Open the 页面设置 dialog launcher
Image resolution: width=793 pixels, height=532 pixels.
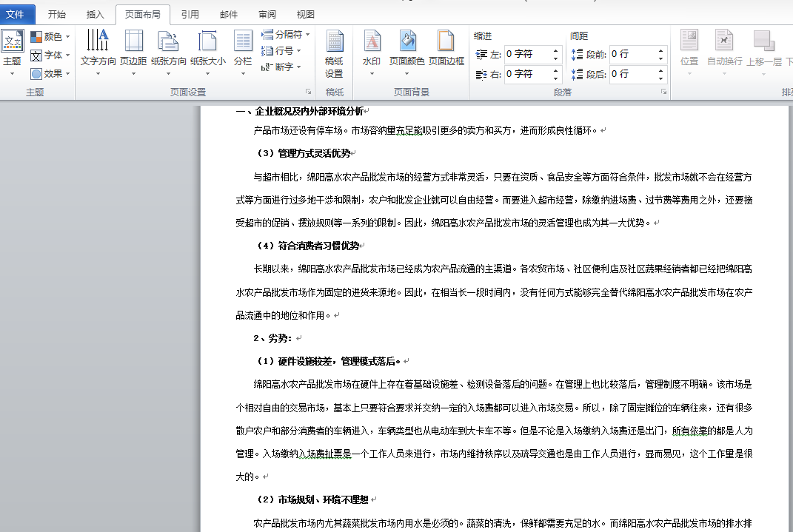pyautogui.click(x=308, y=92)
